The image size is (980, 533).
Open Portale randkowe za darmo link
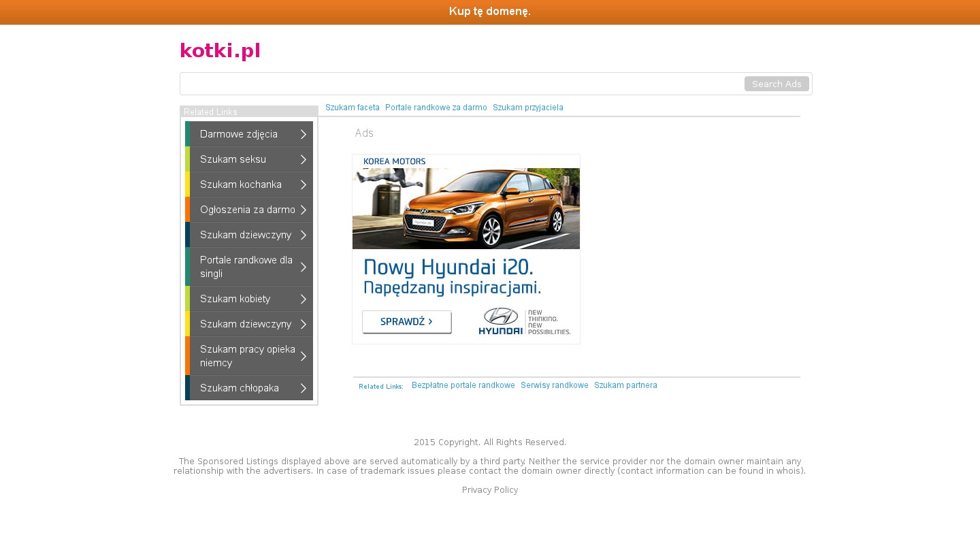click(x=436, y=108)
